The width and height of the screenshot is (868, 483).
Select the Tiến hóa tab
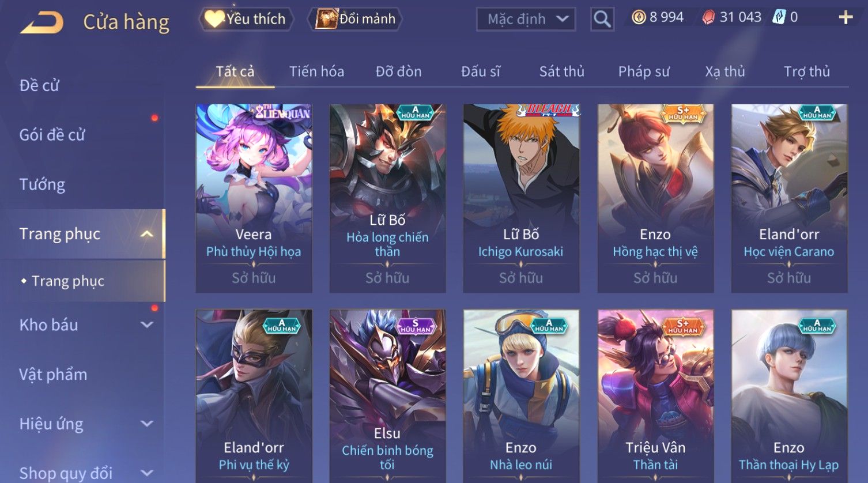[316, 71]
